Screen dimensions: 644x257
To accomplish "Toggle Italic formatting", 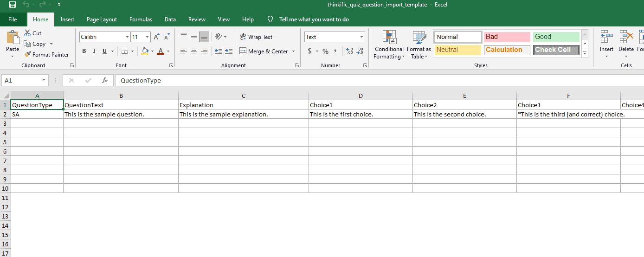I will [94, 51].
